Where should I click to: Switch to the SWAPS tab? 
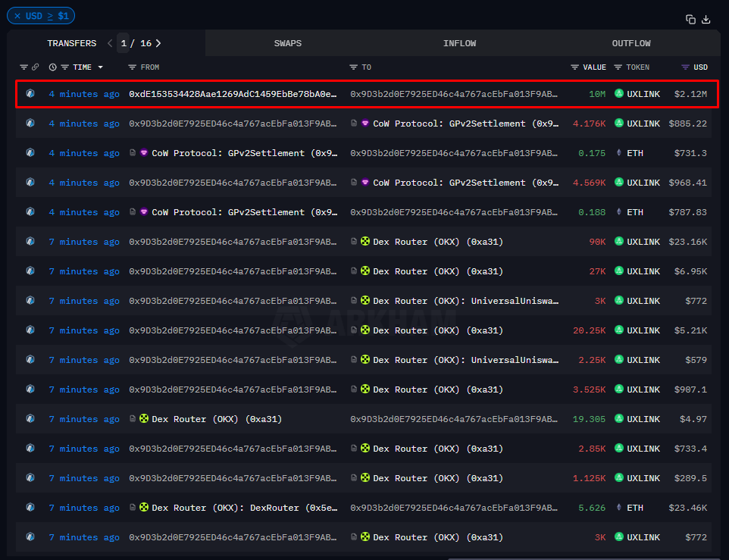[x=287, y=43]
